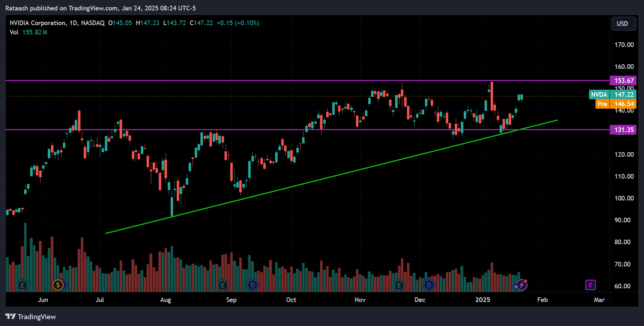
Task: Open the earnings E marker before September
Action: (x=223, y=285)
